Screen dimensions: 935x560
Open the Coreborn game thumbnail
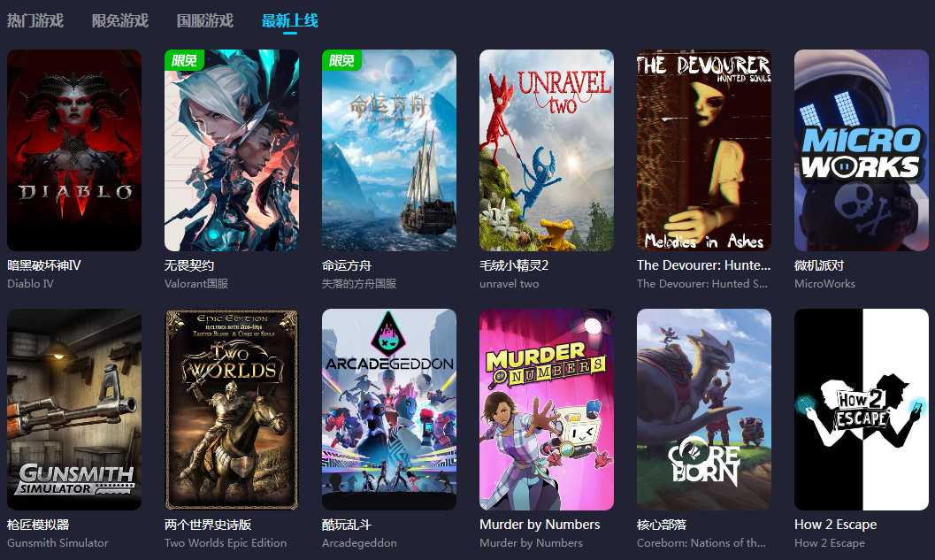tap(704, 410)
